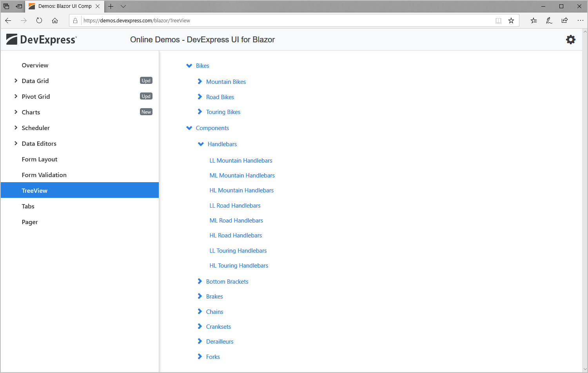588x373 pixels.
Task: Open the Overview page
Action: [x=35, y=65]
